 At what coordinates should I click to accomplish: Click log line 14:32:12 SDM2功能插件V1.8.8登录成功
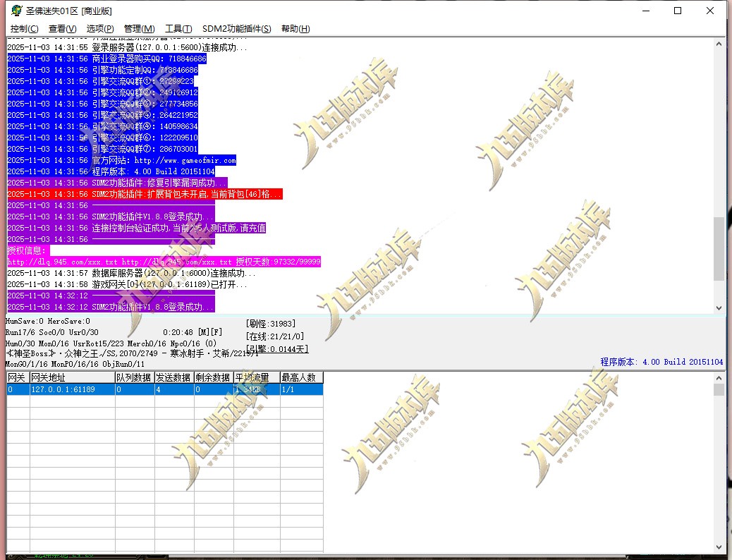tap(111, 307)
